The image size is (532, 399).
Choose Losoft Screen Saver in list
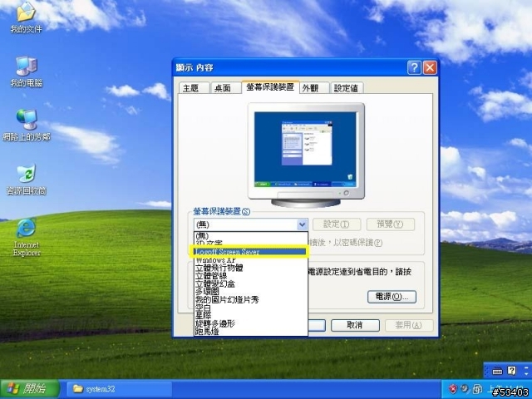point(251,252)
